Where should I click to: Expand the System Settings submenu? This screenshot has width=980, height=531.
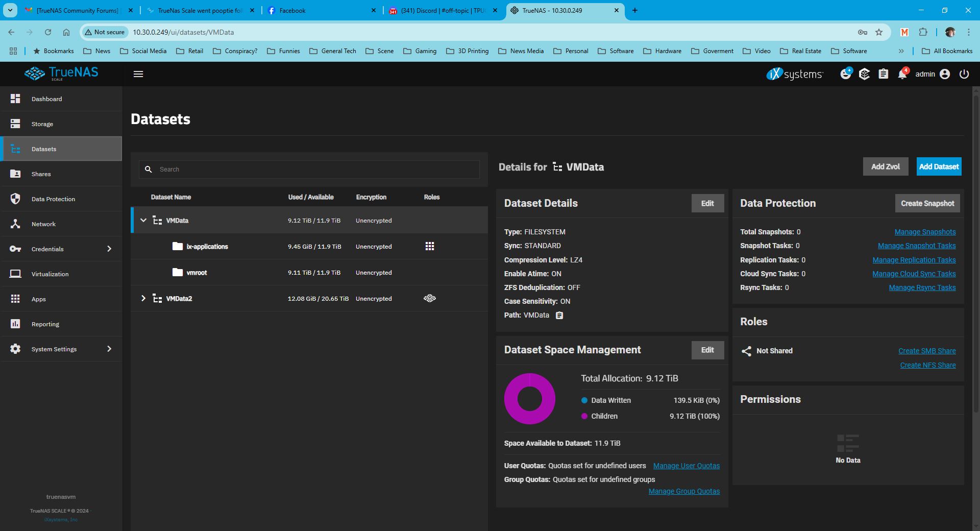point(109,349)
